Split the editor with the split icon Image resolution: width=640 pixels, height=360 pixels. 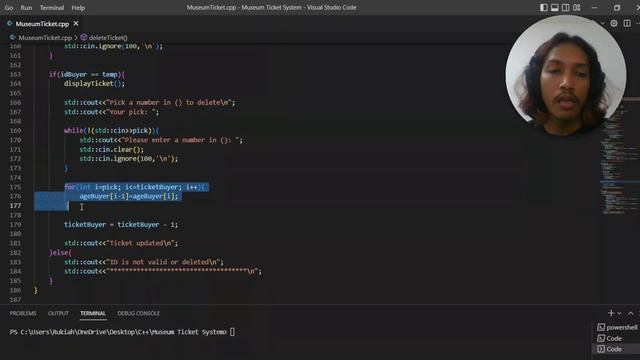tap(627, 24)
